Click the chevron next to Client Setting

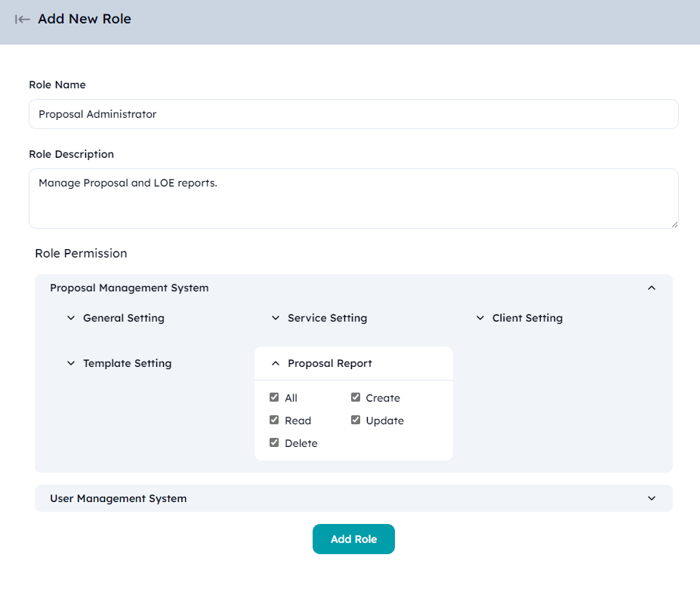pyautogui.click(x=480, y=318)
